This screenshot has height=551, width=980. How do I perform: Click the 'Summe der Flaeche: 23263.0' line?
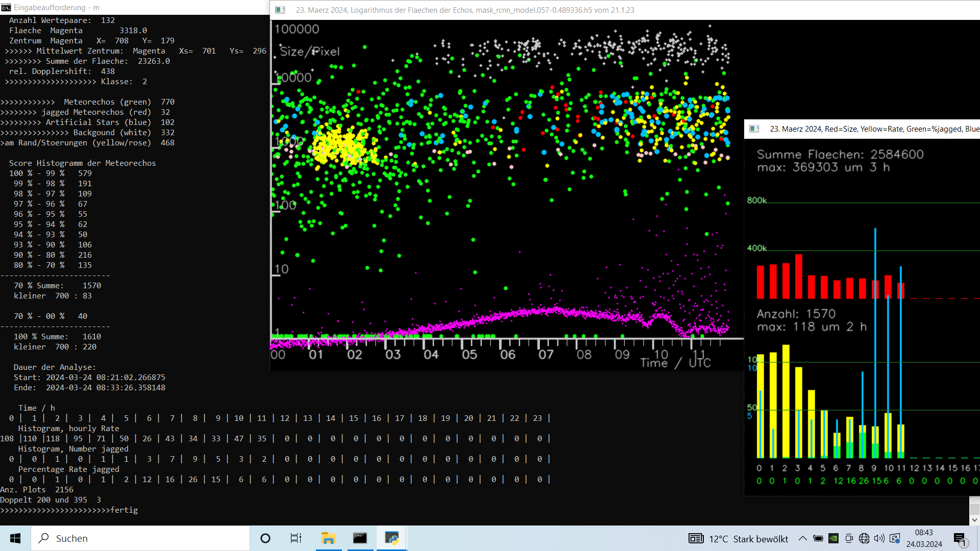click(87, 61)
